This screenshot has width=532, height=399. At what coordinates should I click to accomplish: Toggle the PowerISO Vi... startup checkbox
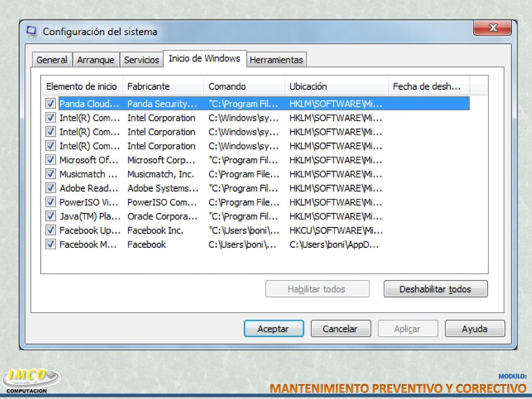[x=50, y=202]
